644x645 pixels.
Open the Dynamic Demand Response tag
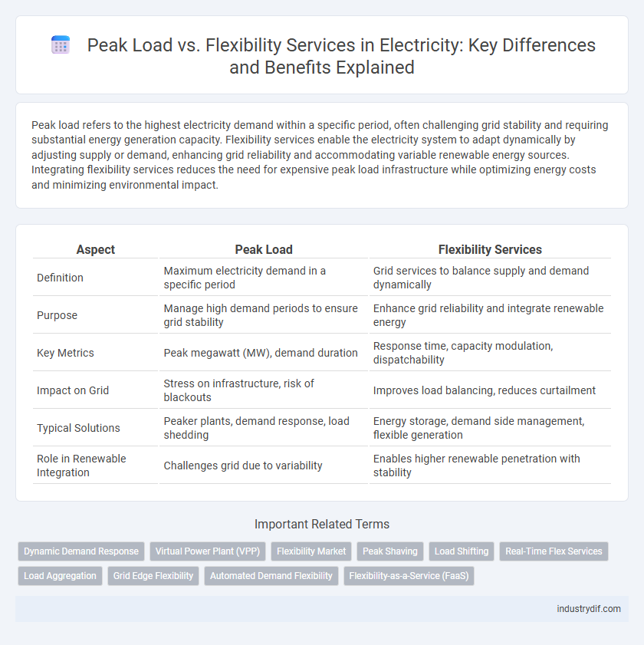click(81, 551)
